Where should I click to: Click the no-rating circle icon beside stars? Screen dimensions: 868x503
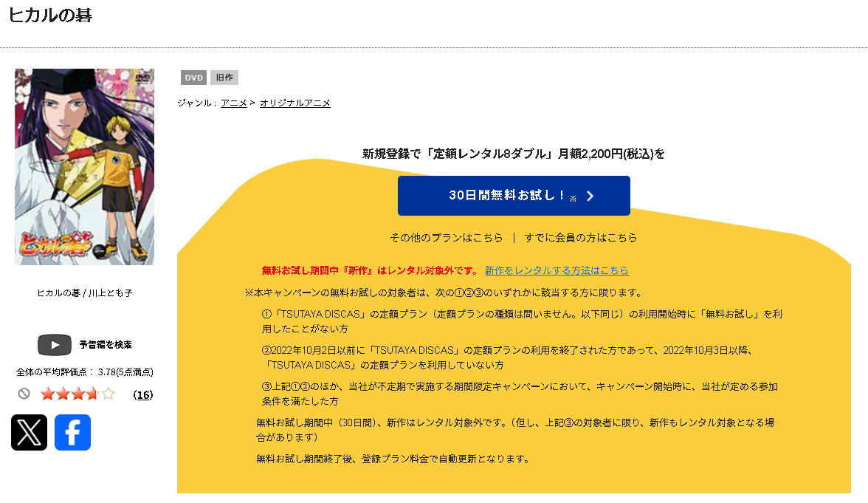24,393
